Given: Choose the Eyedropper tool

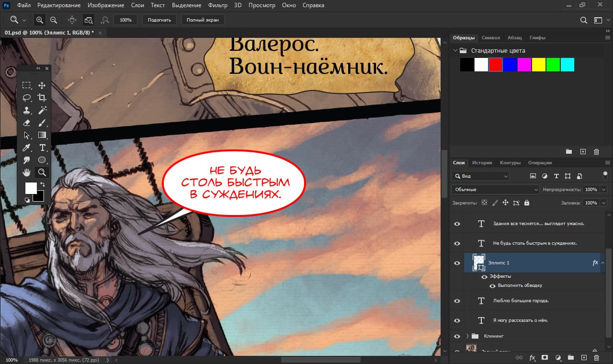Looking at the screenshot, I should [27, 148].
